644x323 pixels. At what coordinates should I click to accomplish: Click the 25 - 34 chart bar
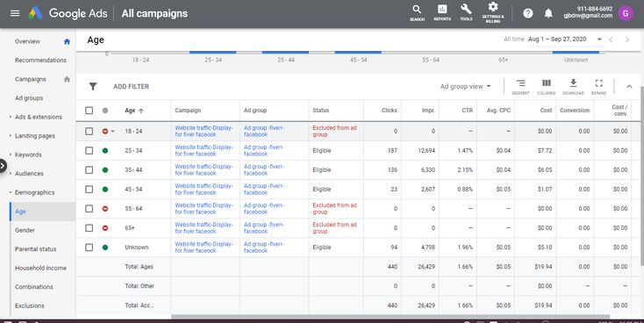point(212,52)
